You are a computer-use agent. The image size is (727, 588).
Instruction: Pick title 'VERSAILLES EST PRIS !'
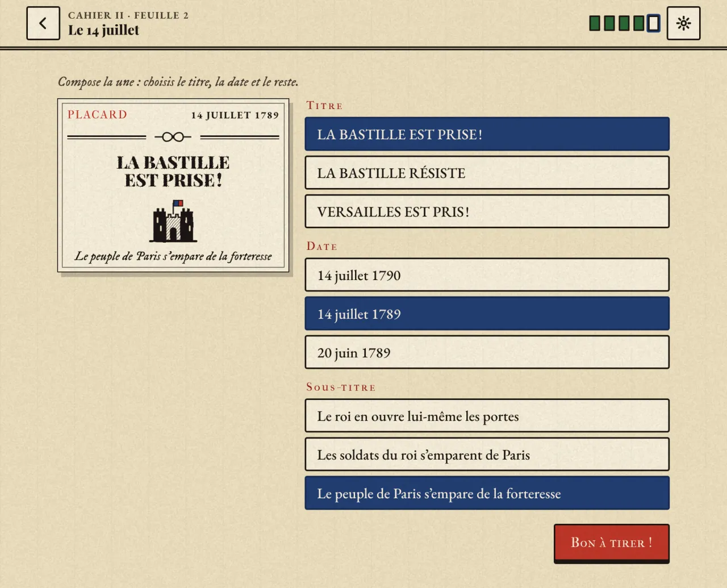pyautogui.click(x=487, y=211)
